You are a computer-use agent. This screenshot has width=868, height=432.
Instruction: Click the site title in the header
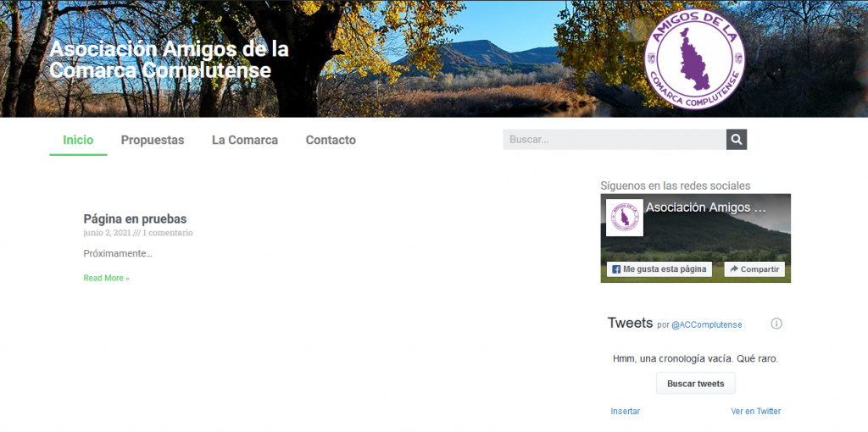(169, 60)
